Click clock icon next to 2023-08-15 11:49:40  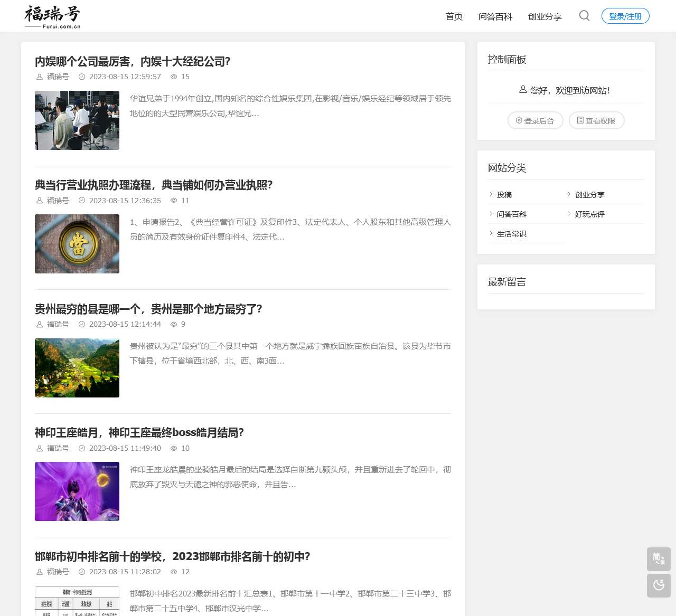82,449
